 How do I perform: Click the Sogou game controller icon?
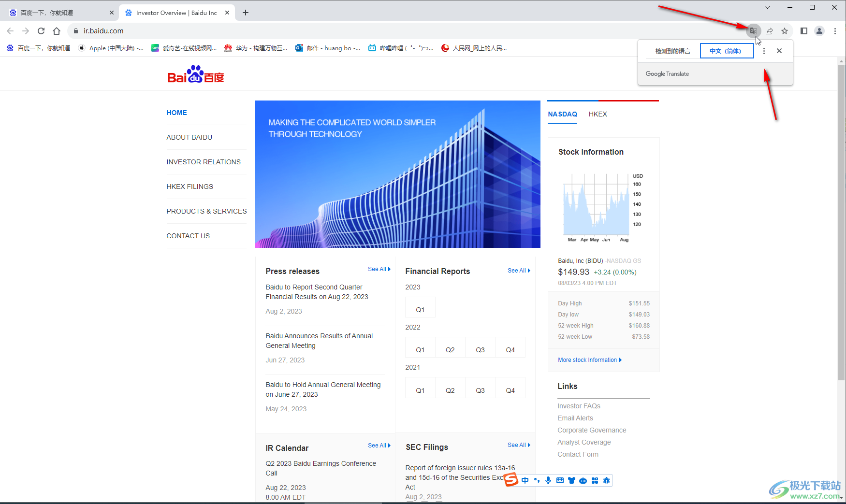click(583, 480)
